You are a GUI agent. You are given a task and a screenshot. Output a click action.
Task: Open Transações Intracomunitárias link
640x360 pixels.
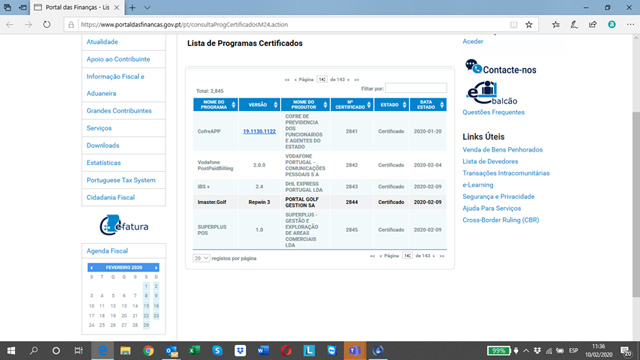506,173
